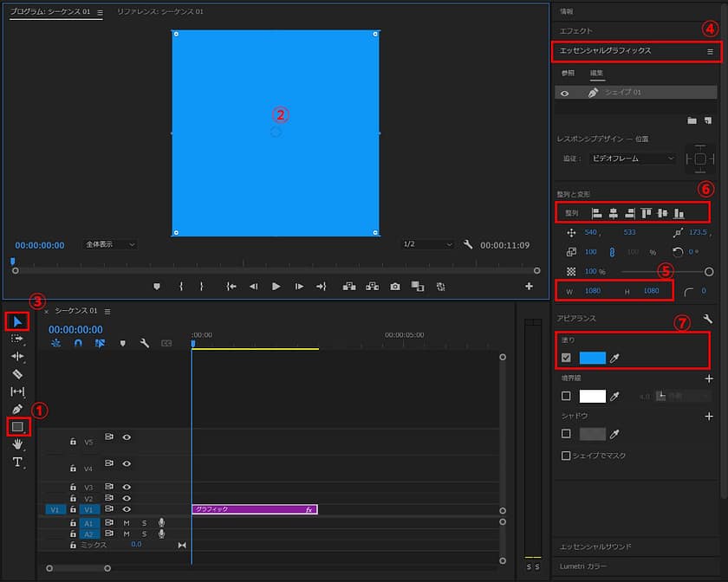Screen dimensions: 728x582
Task: Choose the Type tool
Action: [16, 462]
